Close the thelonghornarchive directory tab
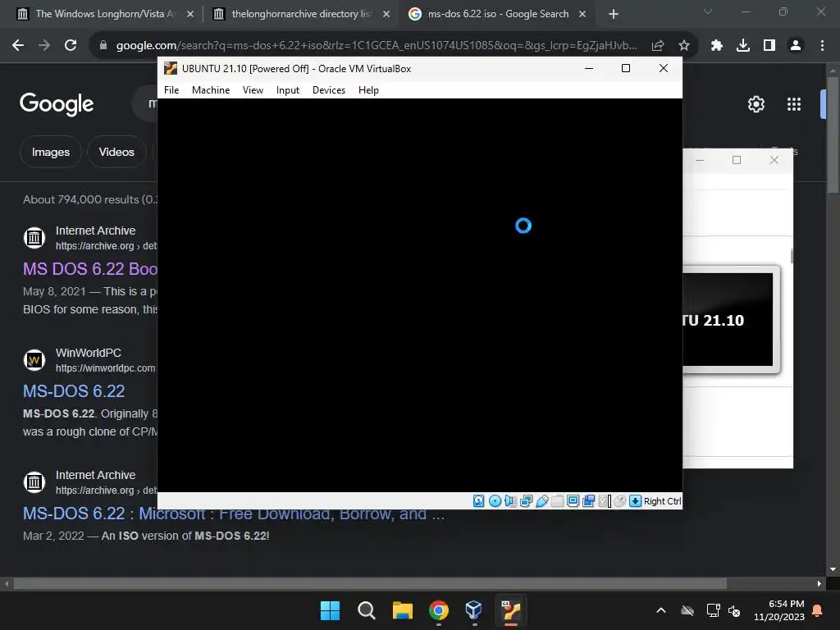The height and width of the screenshot is (630, 840). coord(386,14)
